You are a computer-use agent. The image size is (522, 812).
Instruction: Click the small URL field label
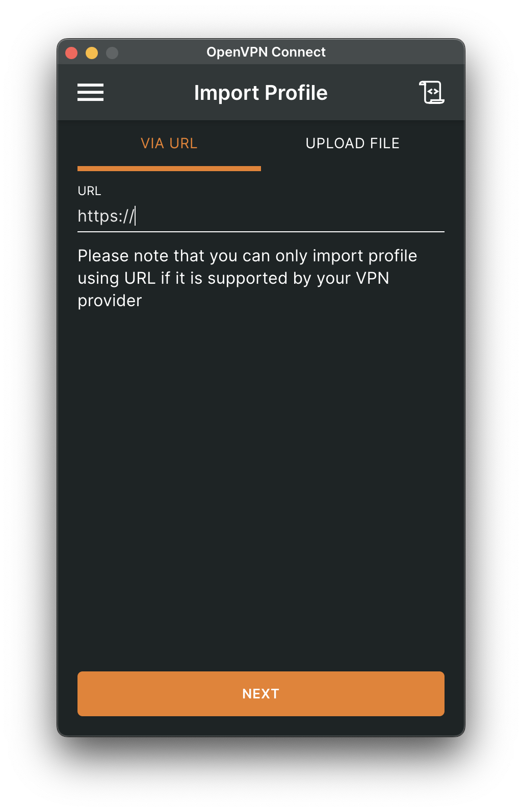point(89,191)
